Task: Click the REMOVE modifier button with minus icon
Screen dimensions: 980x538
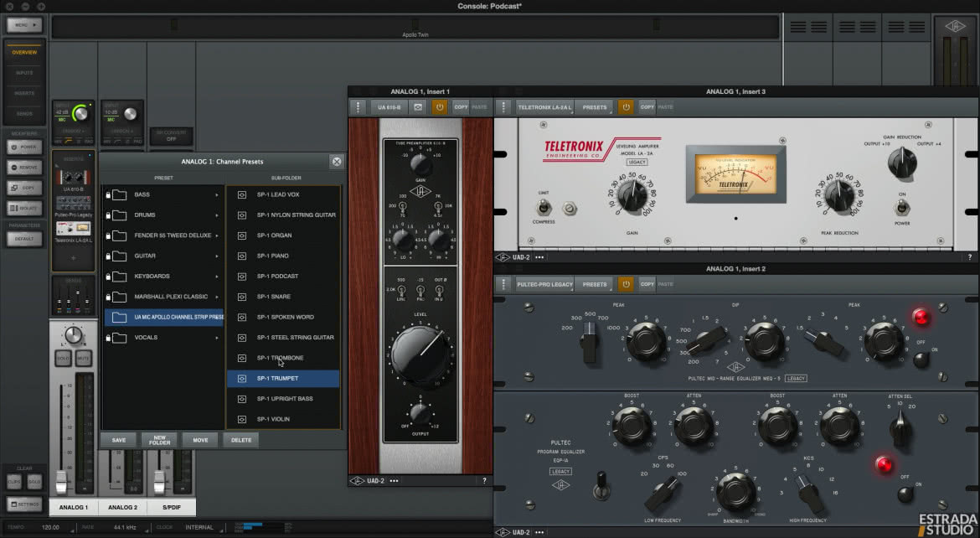Action: [x=24, y=167]
